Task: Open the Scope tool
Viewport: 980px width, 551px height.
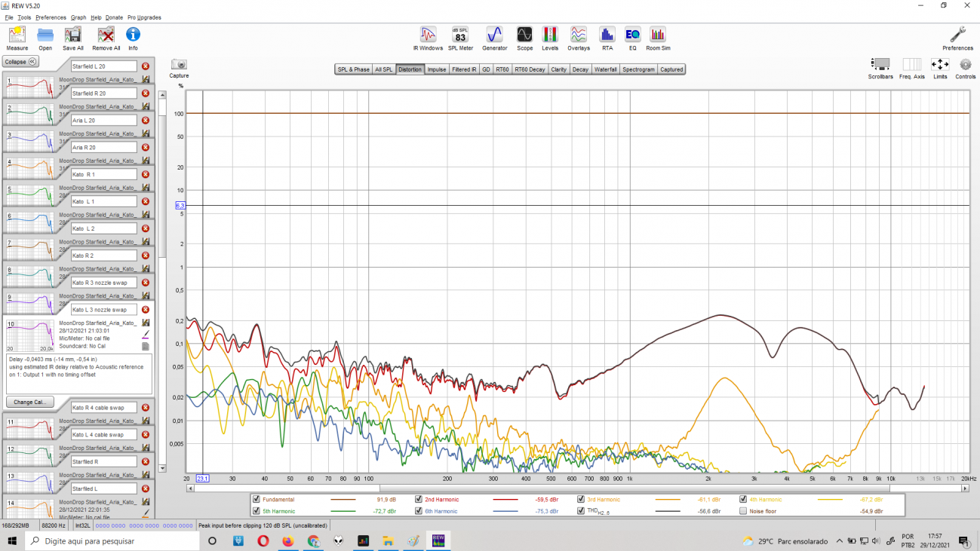Action: point(524,38)
